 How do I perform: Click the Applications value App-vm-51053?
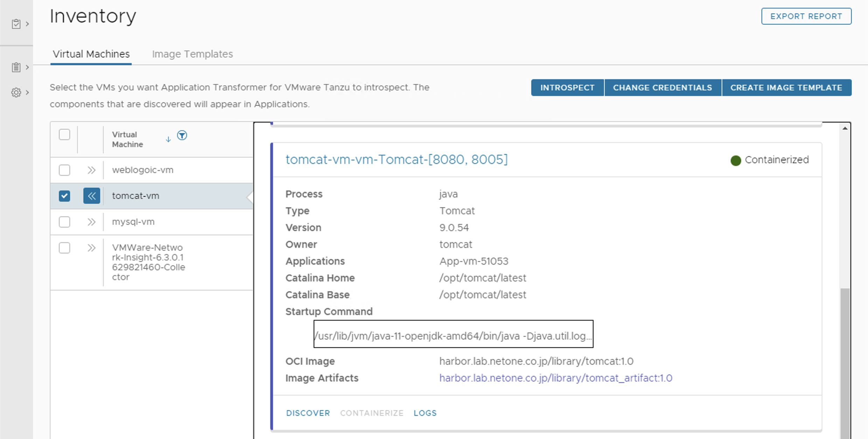click(x=474, y=261)
